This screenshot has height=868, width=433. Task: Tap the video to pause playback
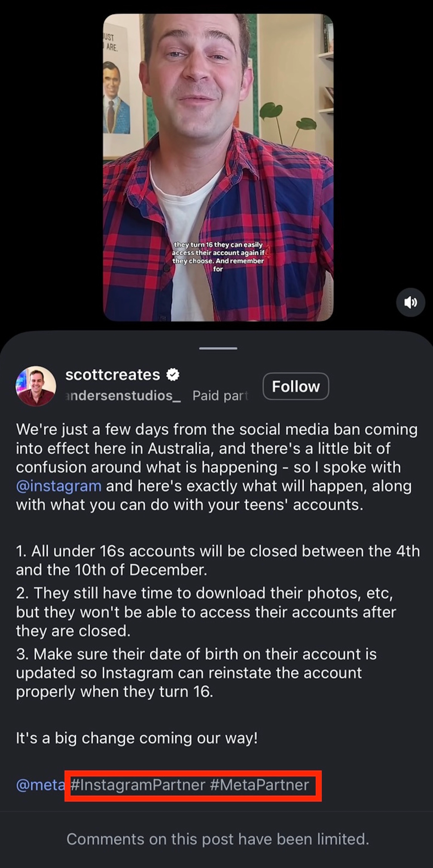[218, 135]
